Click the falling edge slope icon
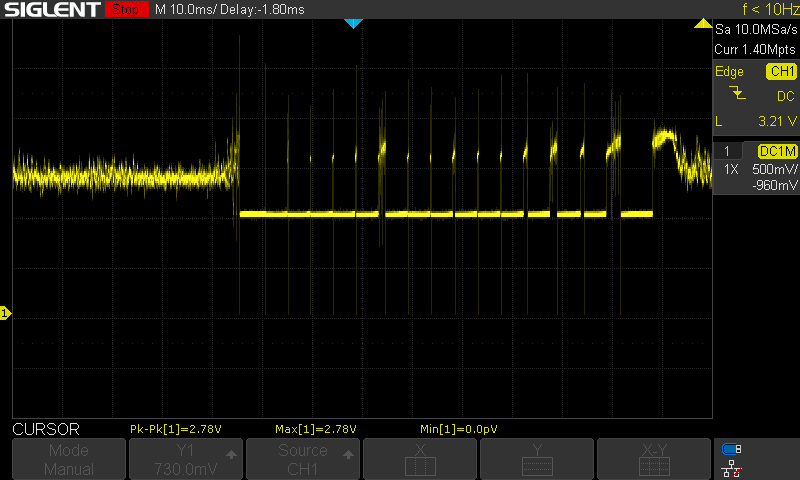800x480 pixels. (737, 93)
